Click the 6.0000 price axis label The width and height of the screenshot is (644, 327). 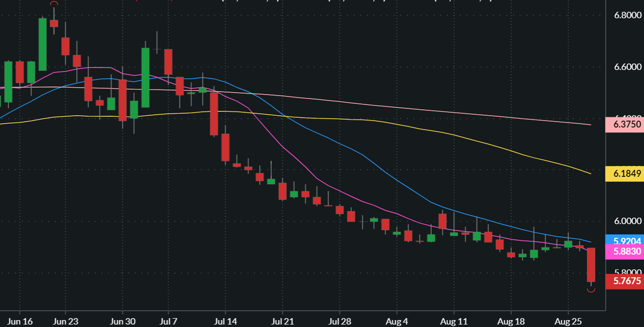627,221
